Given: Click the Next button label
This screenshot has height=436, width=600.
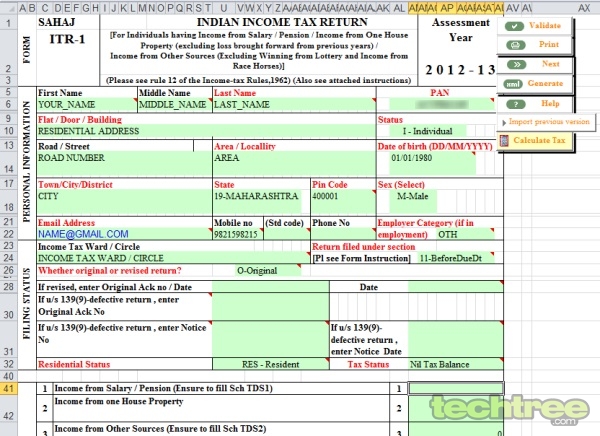Looking at the screenshot, I should [550, 64].
